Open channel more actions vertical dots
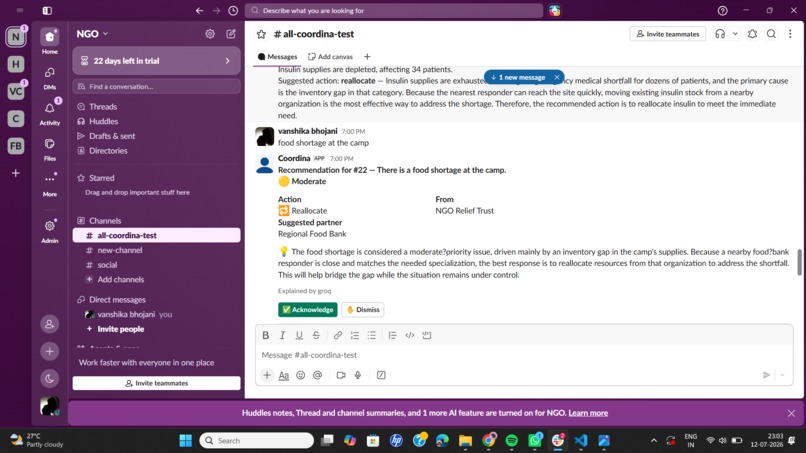Screen dimensions: 806x453 [790, 34]
